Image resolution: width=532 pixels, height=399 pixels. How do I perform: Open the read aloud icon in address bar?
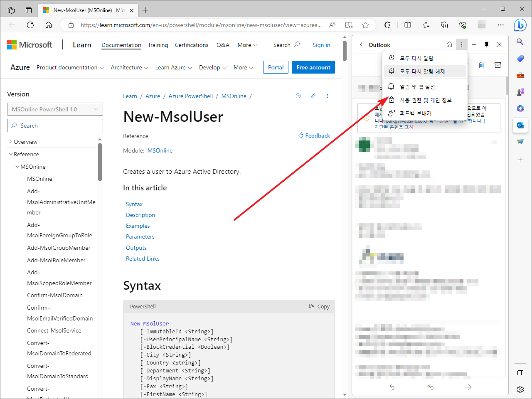332,25
